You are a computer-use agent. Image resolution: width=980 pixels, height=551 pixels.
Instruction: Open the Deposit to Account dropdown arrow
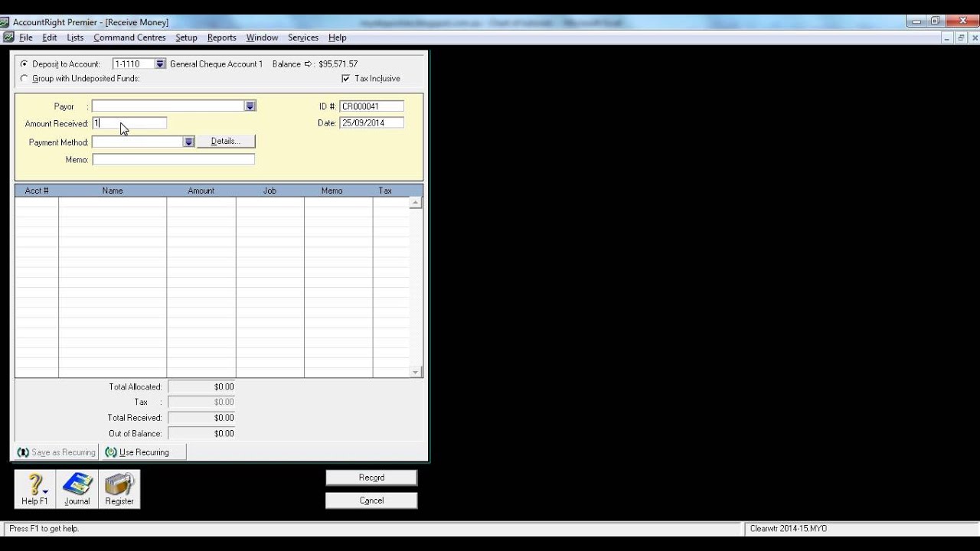click(160, 64)
